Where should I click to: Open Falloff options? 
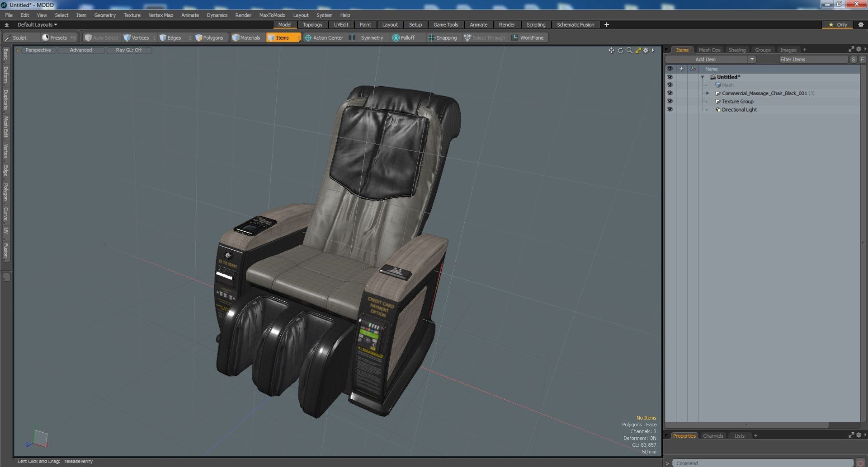pyautogui.click(x=404, y=37)
